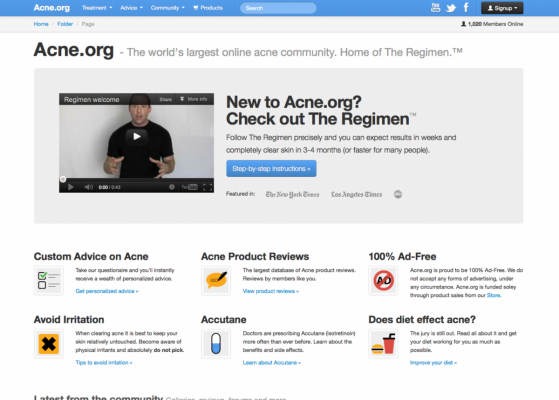This screenshot has height=400, width=559.
Task: Click the Los Angeles Times logo
Action: tap(357, 194)
